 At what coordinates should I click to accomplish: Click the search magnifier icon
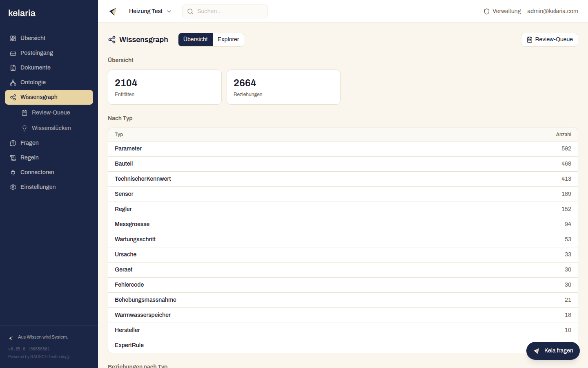(190, 11)
